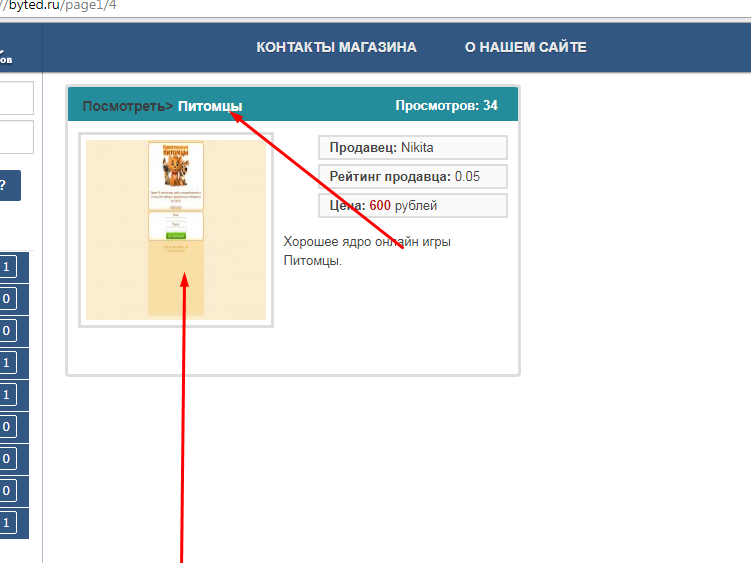Click the middle of three consecutive 0 badges

(7, 459)
